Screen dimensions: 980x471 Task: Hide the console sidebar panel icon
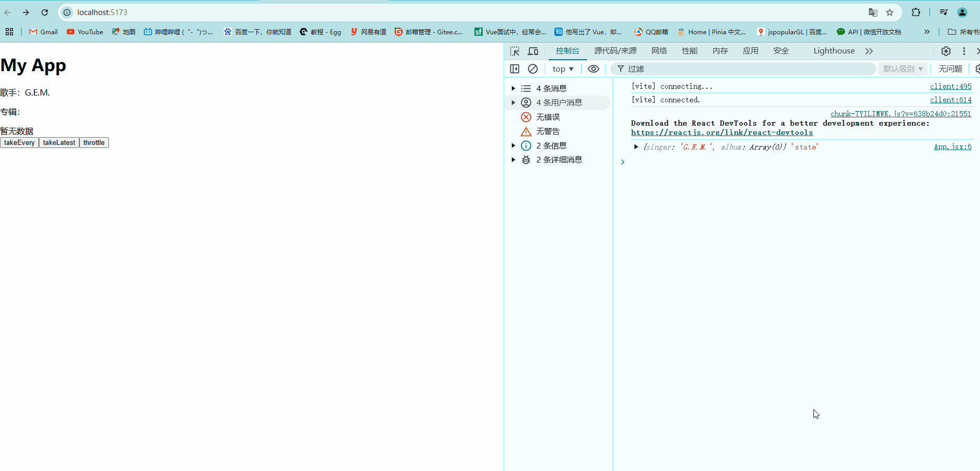515,68
